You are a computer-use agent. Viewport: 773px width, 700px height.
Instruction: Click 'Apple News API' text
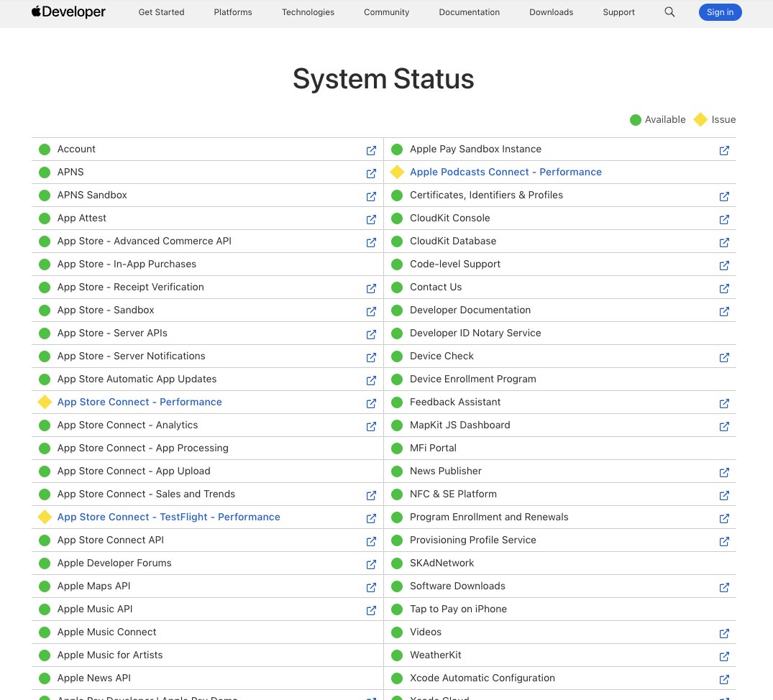[94, 678]
